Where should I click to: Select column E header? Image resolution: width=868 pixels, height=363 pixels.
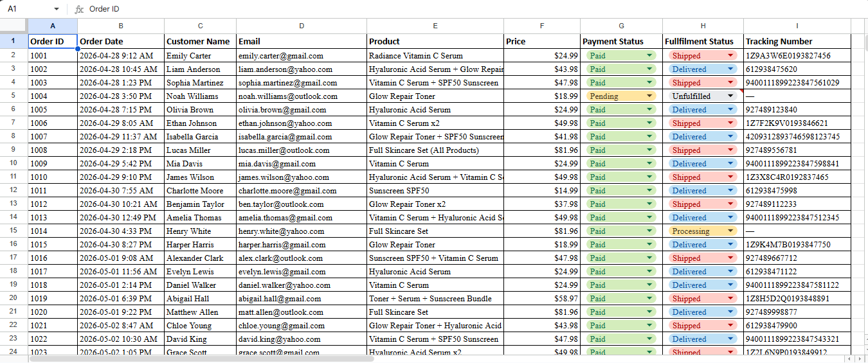(435, 26)
